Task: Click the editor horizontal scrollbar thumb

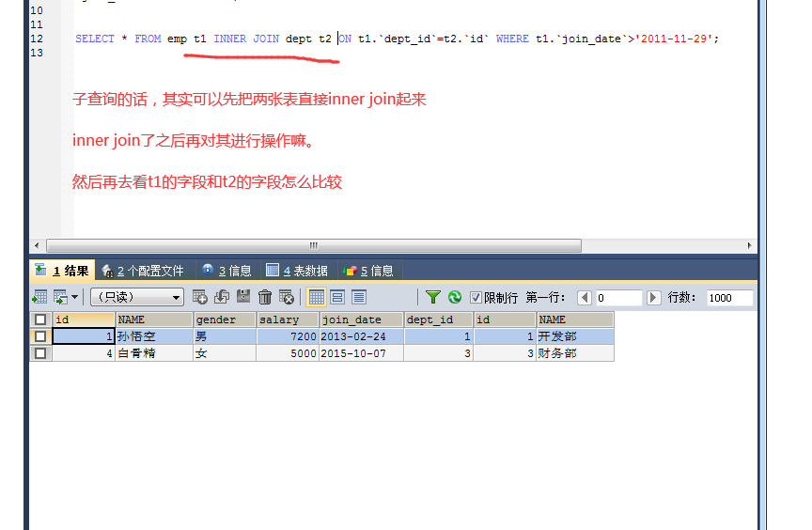Action: pyautogui.click(x=314, y=245)
